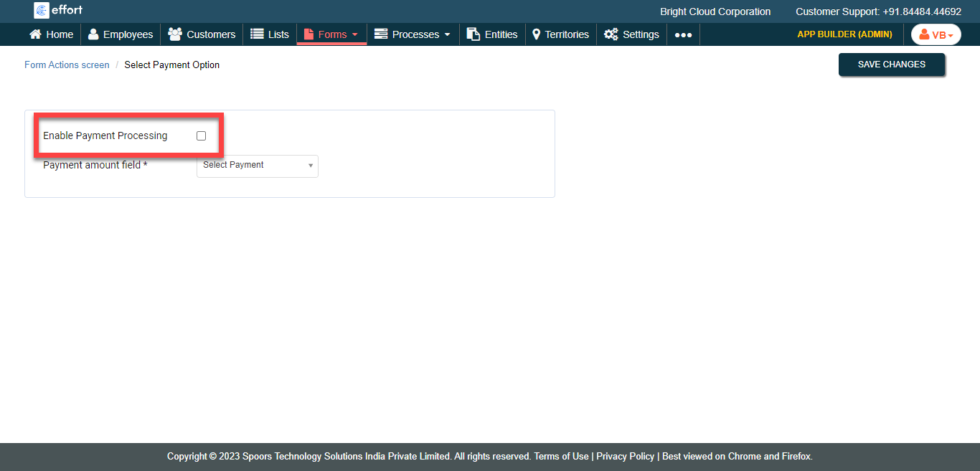980x471 pixels.
Task: Click the Settings gears icon
Action: pyautogui.click(x=611, y=34)
